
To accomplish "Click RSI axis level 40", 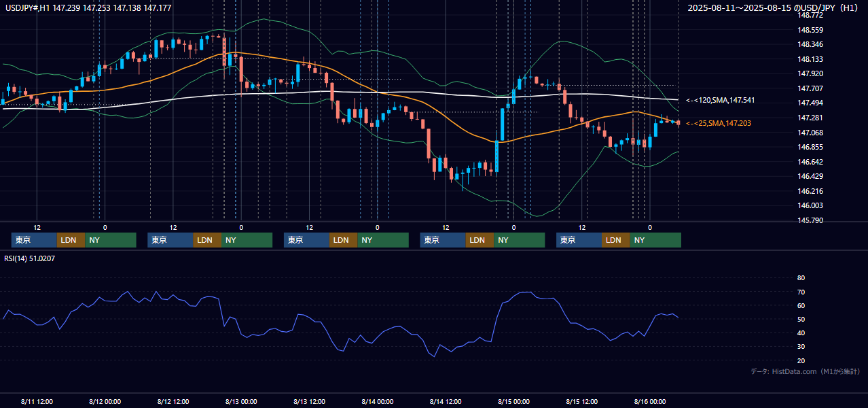I will 801,333.
